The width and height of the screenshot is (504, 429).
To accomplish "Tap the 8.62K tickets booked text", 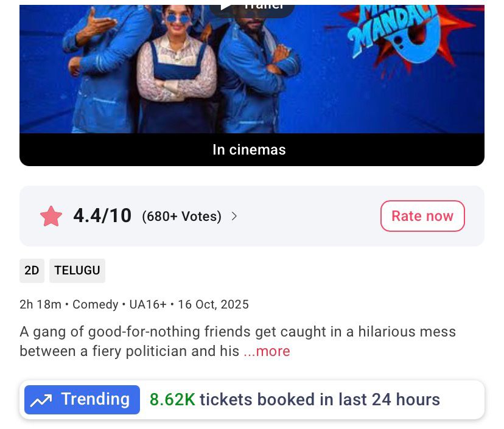I will (x=295, y=400).
